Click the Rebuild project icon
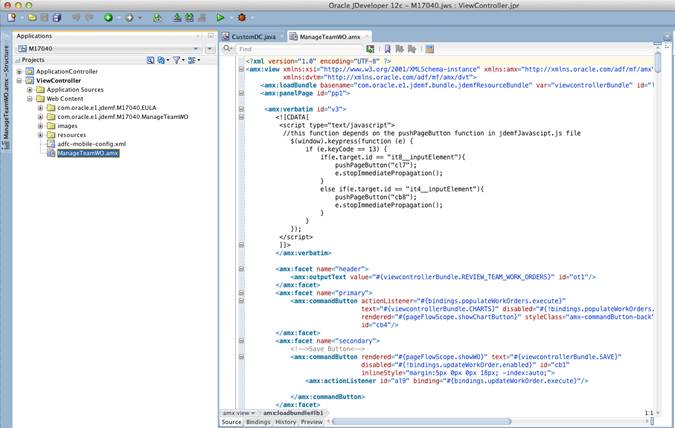675x428 pixels. click(158, 18)
